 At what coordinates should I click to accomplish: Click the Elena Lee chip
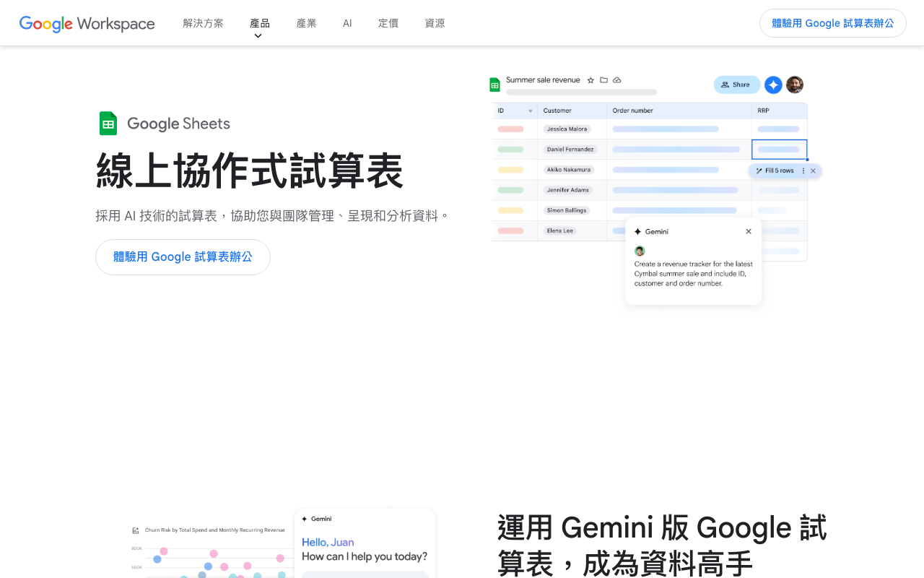click(x=560, y=230)
